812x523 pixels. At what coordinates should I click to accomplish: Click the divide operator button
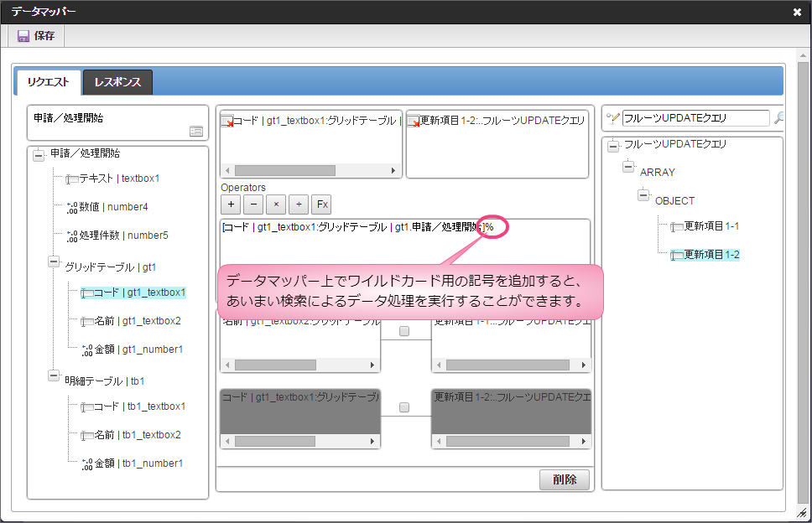pos(299,205)
